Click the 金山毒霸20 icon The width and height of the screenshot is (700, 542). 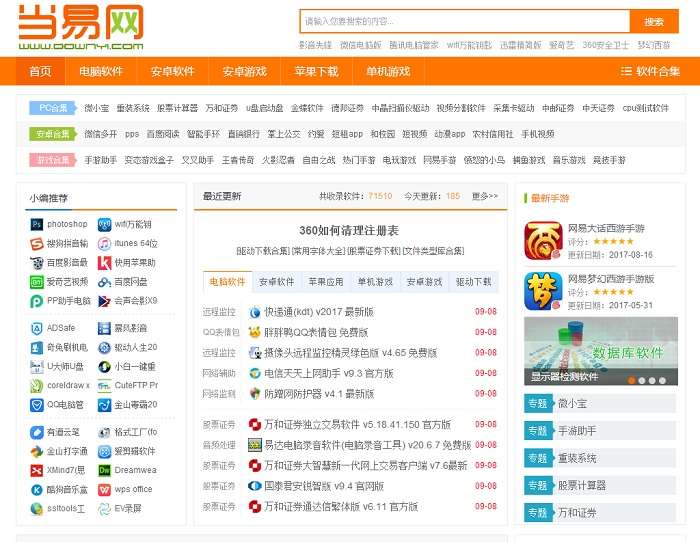point(104,405)
